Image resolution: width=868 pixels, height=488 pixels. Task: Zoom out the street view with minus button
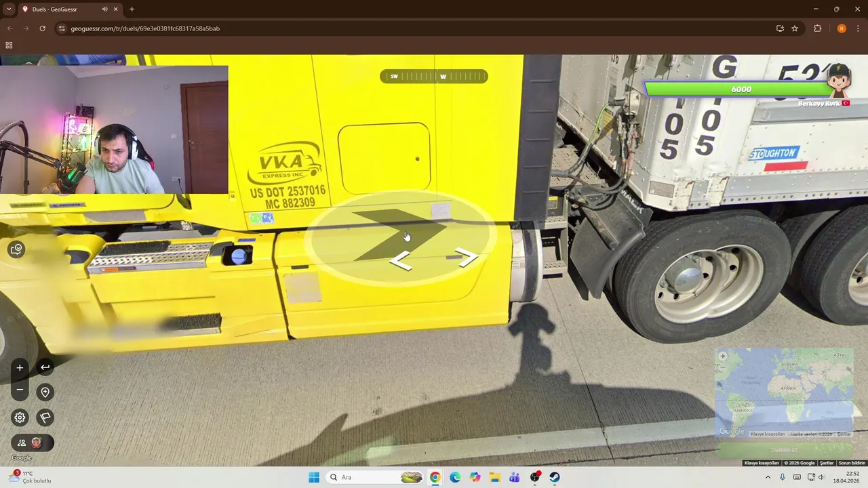(20, 390)
